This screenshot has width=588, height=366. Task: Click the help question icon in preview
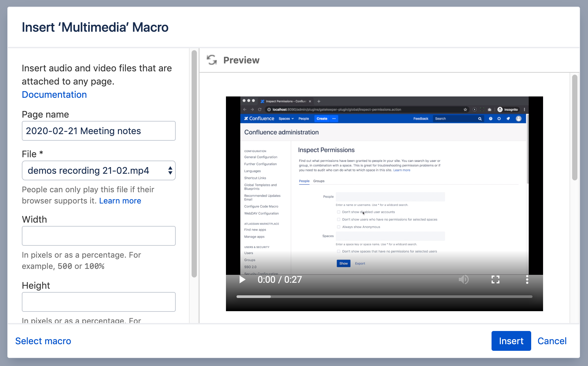pos(491,119)
